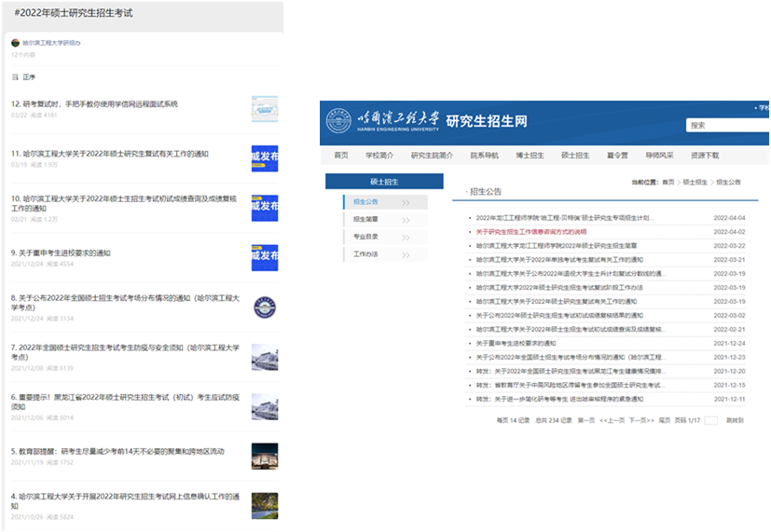Image resolution: width=771 pixels, height=532 pixels.
Task: Expand the 招生公告 sidebar chevron
Action: 406,203
